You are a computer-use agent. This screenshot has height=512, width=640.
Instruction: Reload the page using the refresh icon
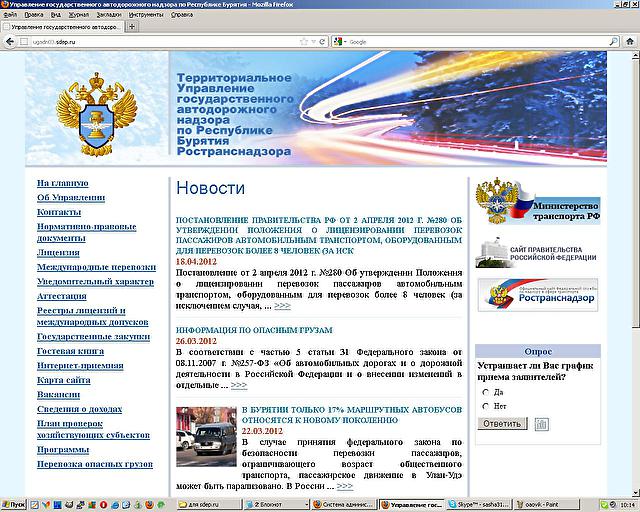tap(322, 42)
